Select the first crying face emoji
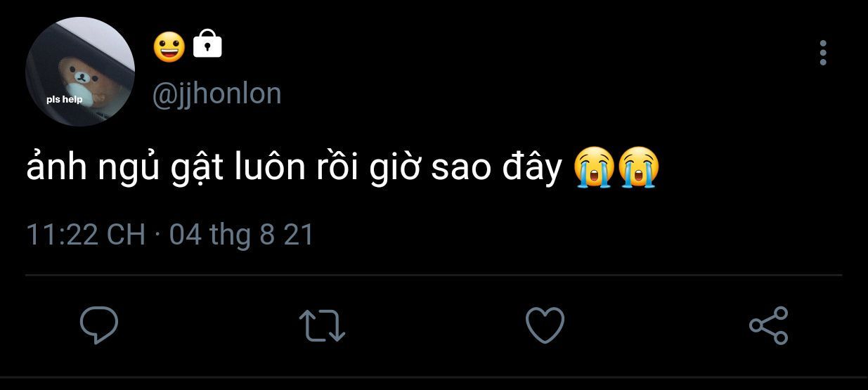 point(594,167)
